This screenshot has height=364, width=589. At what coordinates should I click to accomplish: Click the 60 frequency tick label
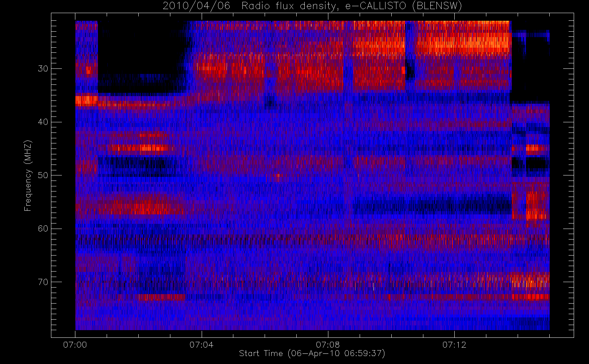click(x=43, y=229)
